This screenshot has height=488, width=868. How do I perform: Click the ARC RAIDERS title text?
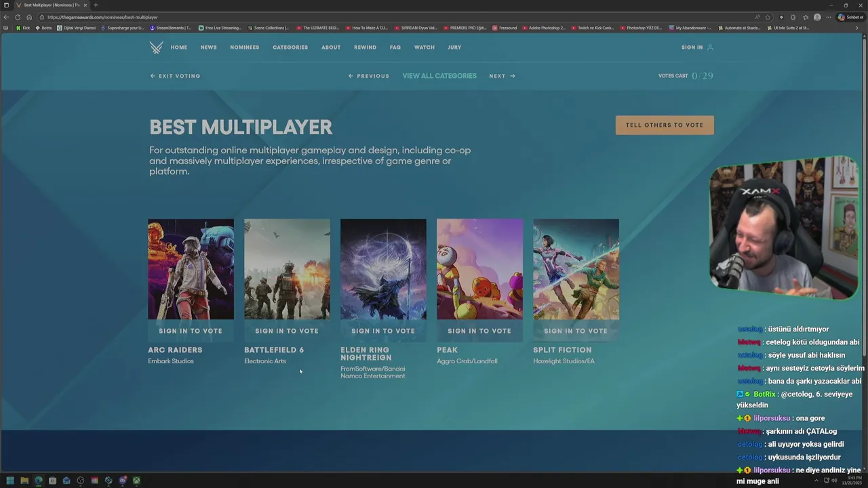[175, 350]
